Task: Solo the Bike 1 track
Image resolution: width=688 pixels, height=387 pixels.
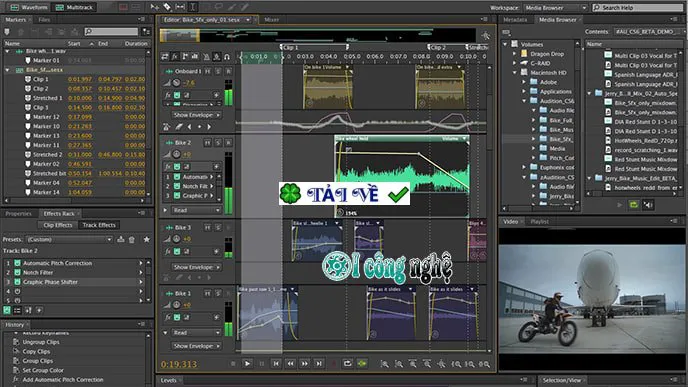Action: 218,293
